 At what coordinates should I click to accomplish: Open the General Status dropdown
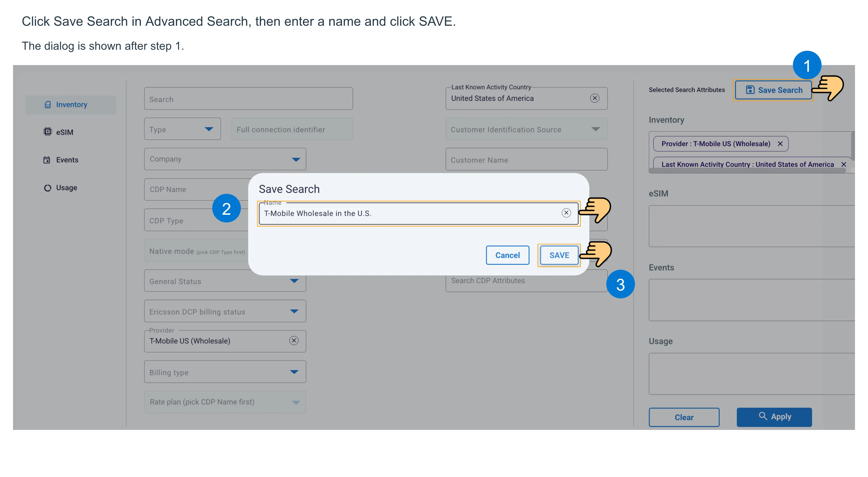(x=225, y=281)
